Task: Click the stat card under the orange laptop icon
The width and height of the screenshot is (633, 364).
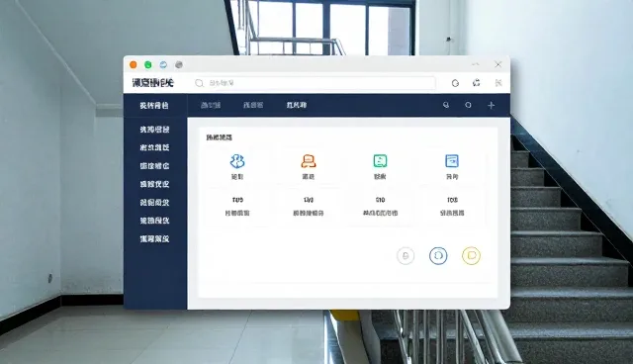Action: pyautogui.click(x=309, y=206)
